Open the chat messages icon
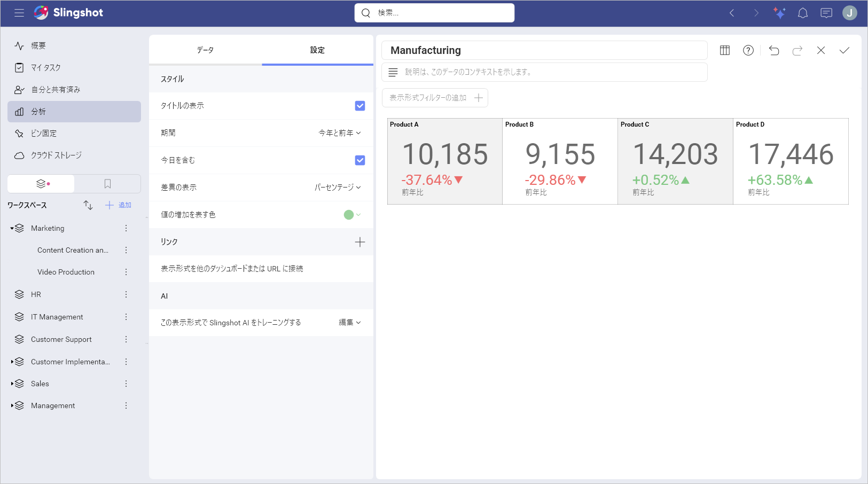Image resolution: width=868 pixels, height=484 pixels. tap(826, 13)
